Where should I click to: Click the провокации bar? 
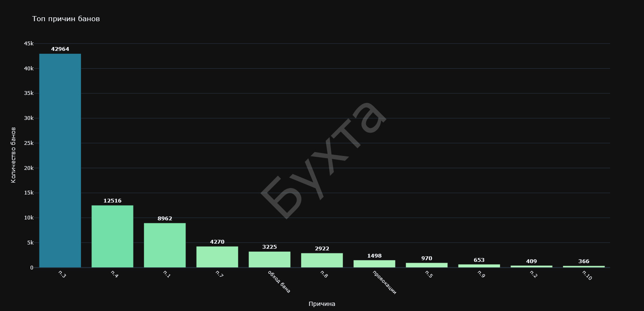click(x=374, y=264)
